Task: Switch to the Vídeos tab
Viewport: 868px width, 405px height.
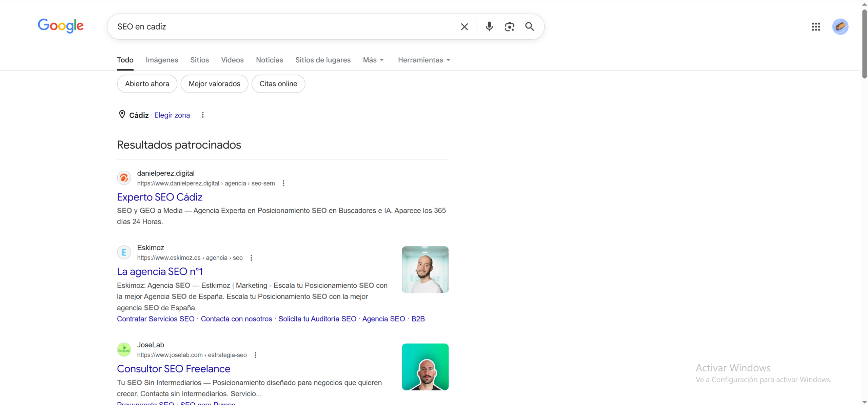Action: [232, 60]
